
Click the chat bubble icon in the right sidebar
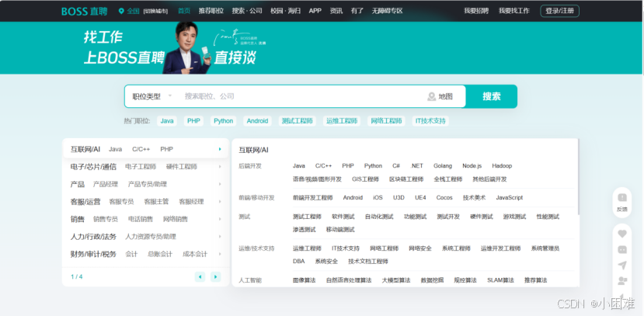point(622,249)
